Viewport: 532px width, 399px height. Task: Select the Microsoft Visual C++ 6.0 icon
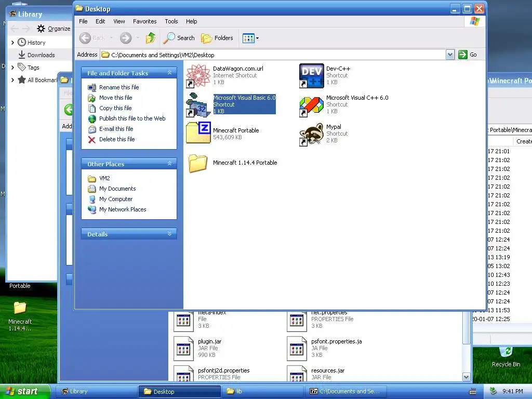(312, 106)
